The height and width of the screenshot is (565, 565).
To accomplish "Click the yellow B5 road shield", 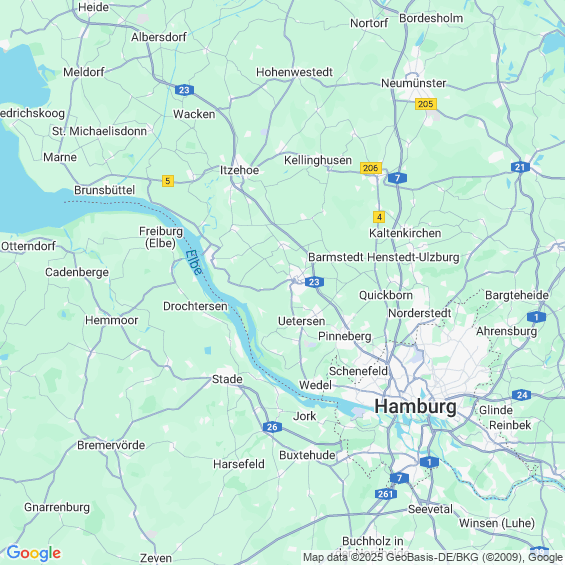I will [x=168, y=181].
